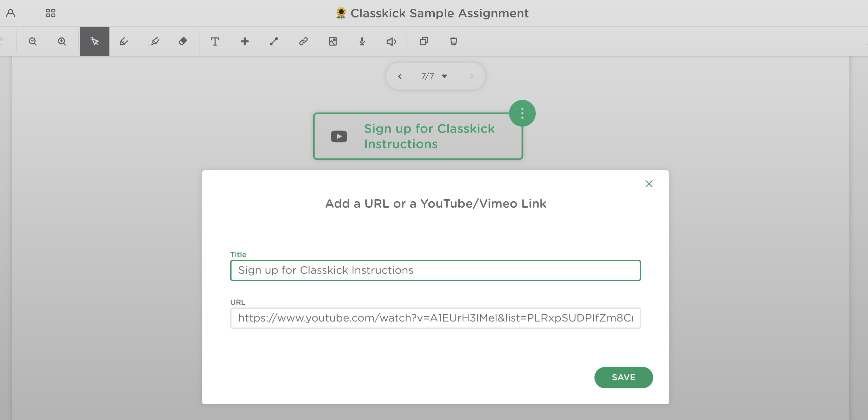
Task: Click the zoom out magnifier
Action: pyautogui.click(x=33, y=41)
